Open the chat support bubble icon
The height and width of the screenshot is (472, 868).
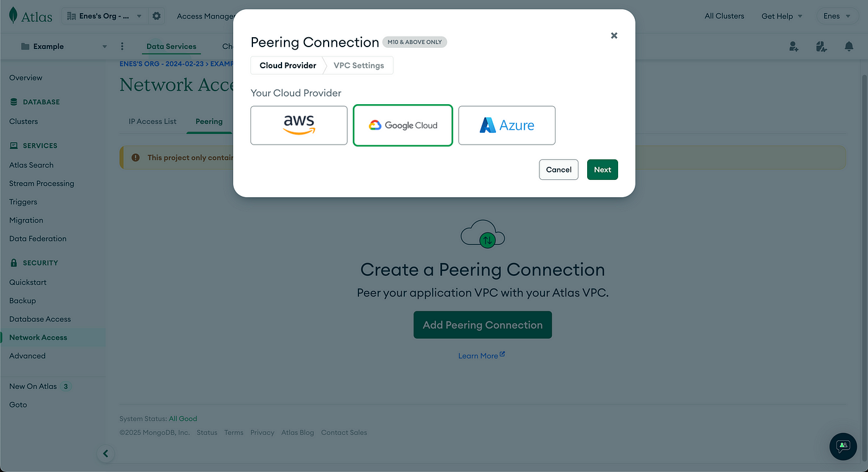click(843, 446)
